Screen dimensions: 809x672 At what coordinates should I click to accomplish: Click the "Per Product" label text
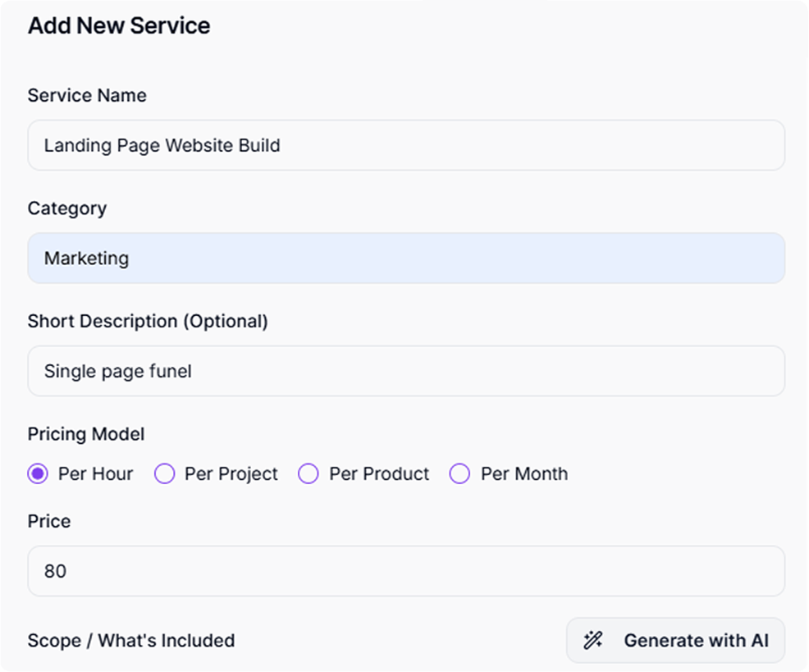pyautogui.click(x=379, y=474)
